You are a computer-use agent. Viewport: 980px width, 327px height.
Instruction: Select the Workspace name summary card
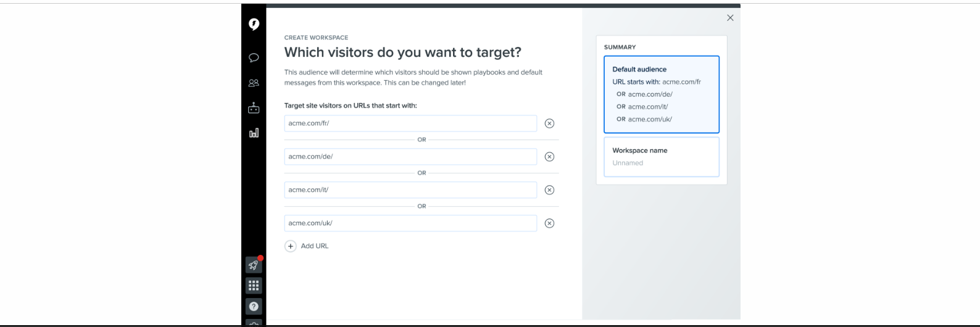tap(662, 157)
